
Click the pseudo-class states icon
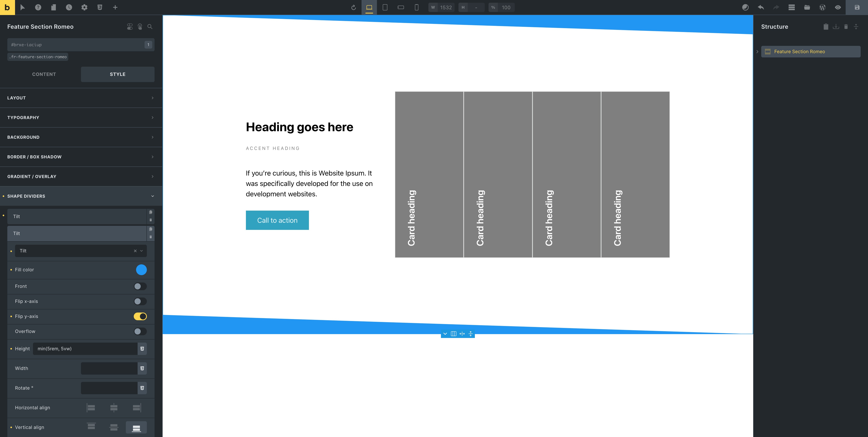[x=140, y=27]
